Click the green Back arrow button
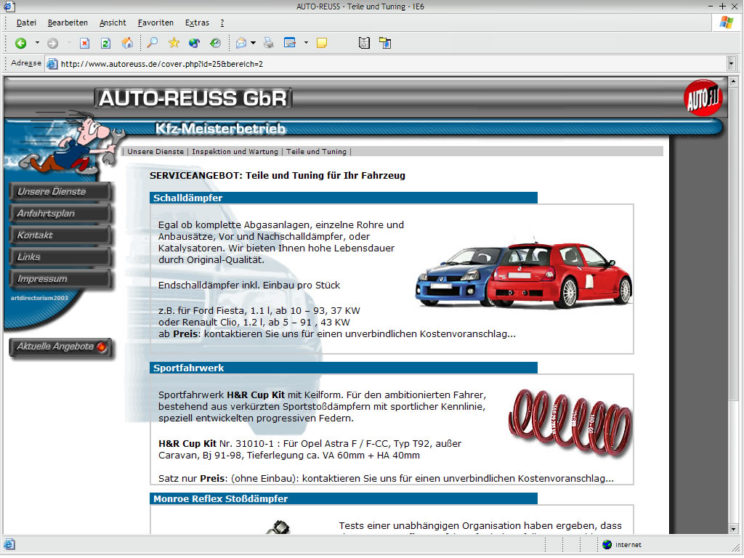Viewport: 744px width, 558px height. coord(20,43)
